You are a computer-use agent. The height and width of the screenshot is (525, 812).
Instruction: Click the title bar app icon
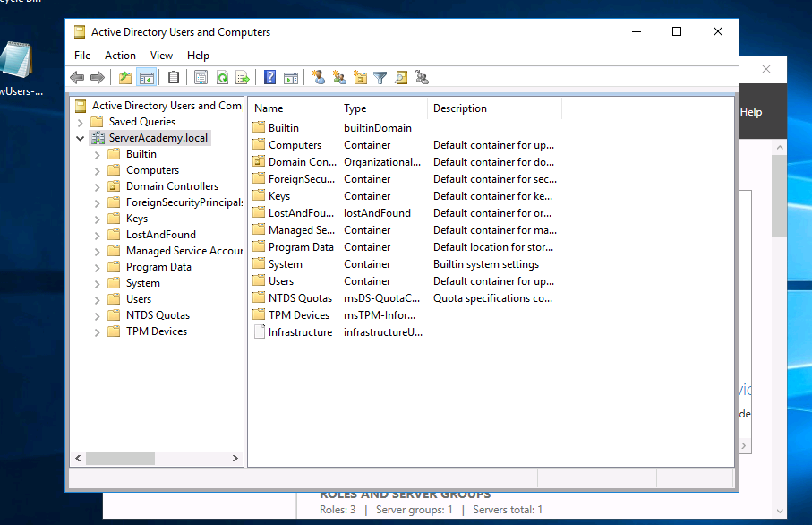point(80,32)
